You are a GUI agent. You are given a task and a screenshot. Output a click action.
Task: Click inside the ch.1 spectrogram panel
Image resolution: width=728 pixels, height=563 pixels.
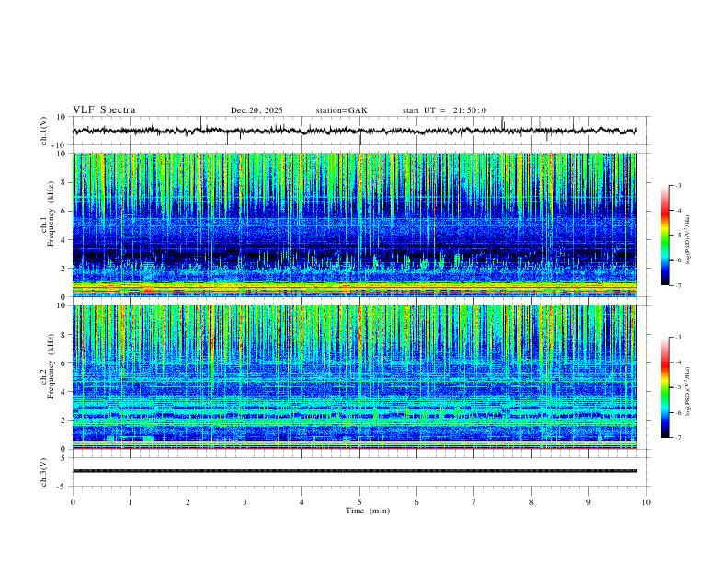click(354, 224)
